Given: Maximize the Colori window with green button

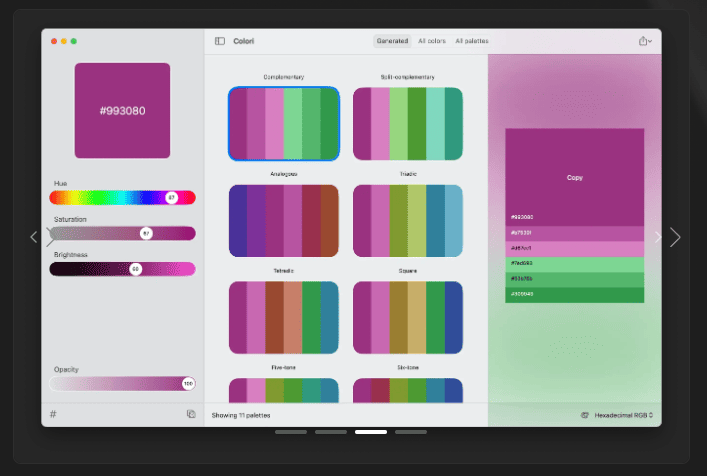Looking at the screenshot, I should pos(73,41).
